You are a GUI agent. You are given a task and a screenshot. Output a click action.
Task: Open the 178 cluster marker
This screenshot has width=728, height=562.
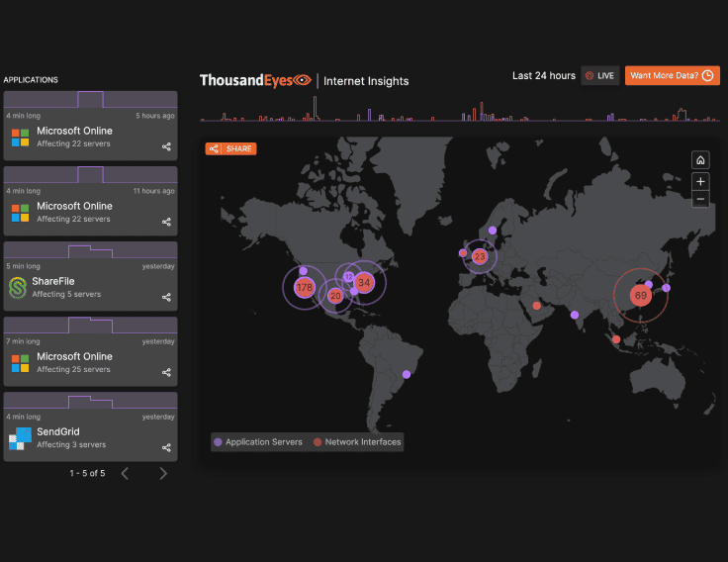pyautogui.click(x=305, y=288)
